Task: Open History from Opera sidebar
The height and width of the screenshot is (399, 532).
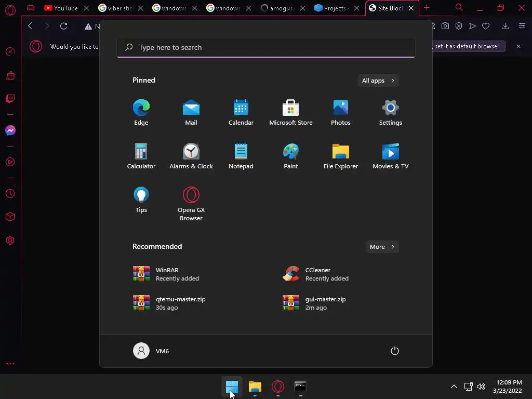Action: [10, 194]
